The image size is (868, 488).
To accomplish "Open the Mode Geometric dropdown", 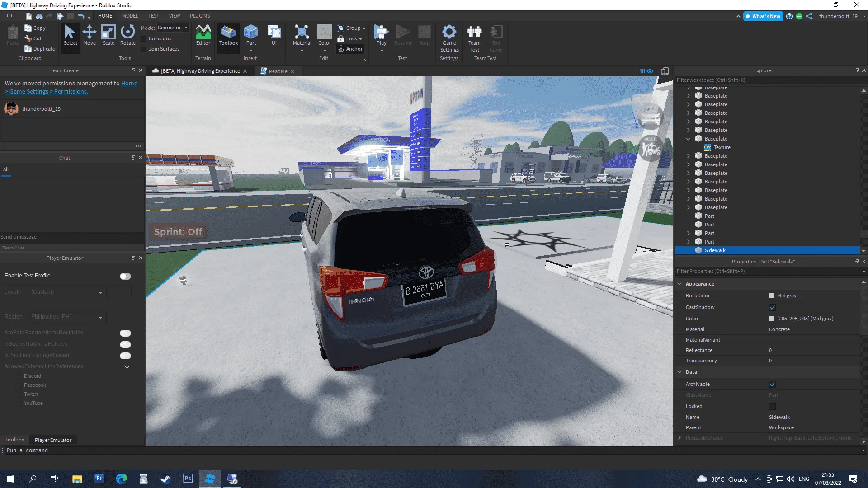I will click(x=173, y=28).
